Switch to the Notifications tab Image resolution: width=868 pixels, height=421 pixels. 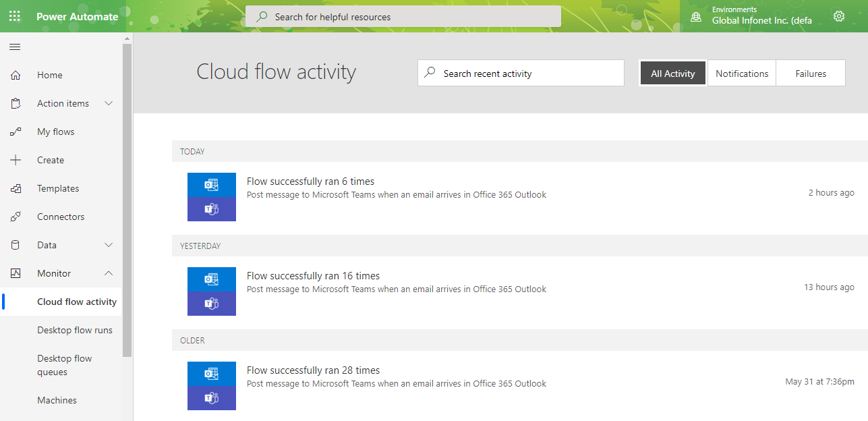click(x=742, y=74)
